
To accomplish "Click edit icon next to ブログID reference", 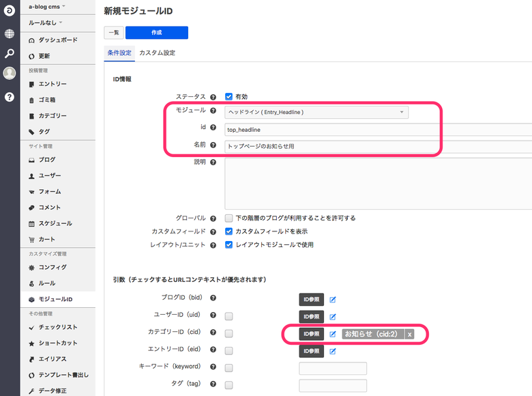I will point(333,299).
